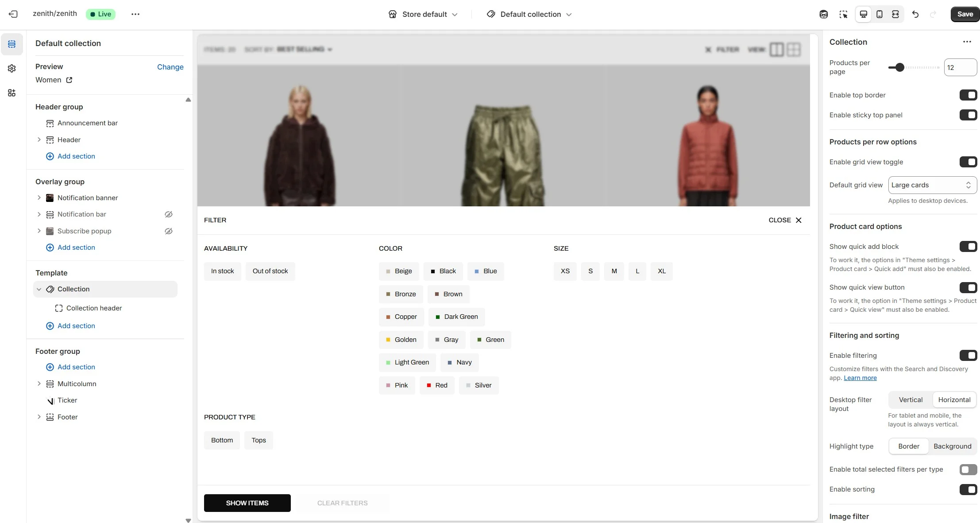Image resolution: width=980 pixels, height=523 pixels.
Task: Click the undo arrow icon
Action: point(915,14)
